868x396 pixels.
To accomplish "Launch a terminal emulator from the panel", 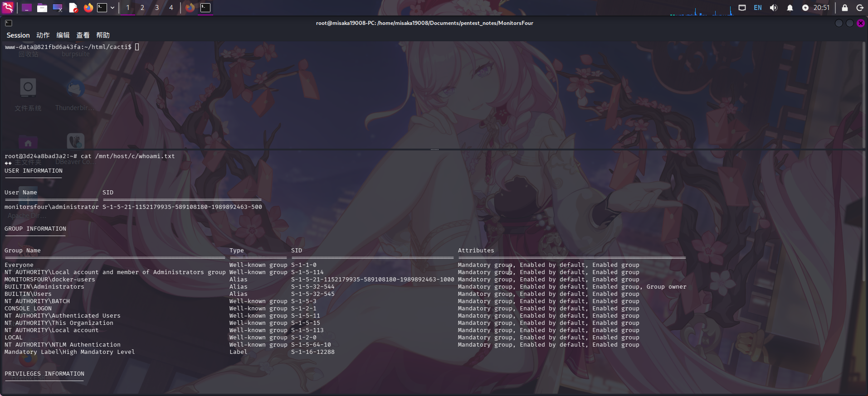I will [x=102, y=8].
